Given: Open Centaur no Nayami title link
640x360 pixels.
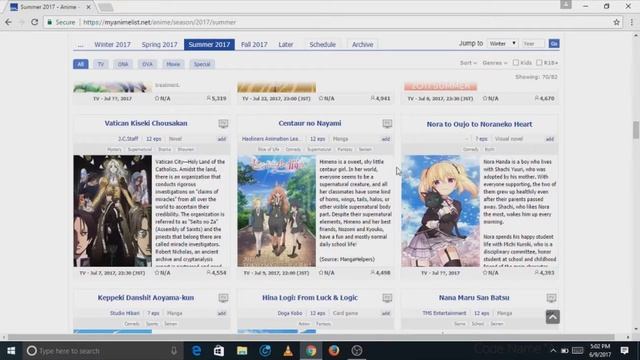Looking at the screenshot, I should (x=310, y=123).
